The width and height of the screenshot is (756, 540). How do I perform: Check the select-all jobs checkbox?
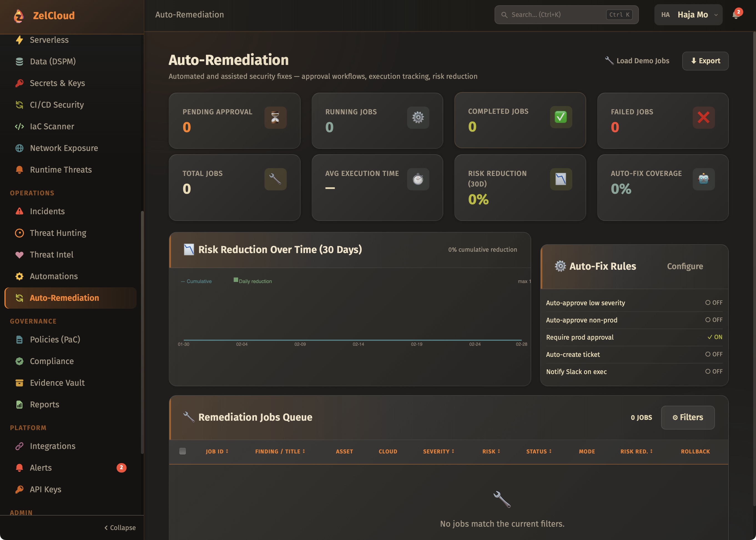(x=183, y=451)
